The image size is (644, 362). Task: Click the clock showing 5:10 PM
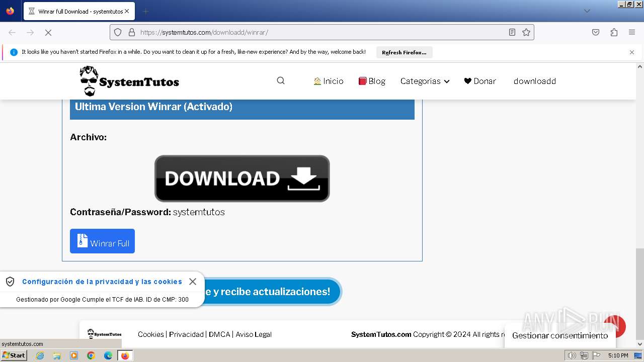618,355
